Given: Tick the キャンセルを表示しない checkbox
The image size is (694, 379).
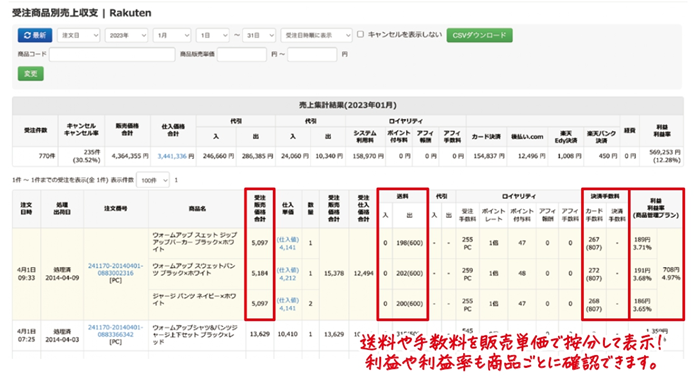Looking at the screenshot, I should tap(360, 35).
